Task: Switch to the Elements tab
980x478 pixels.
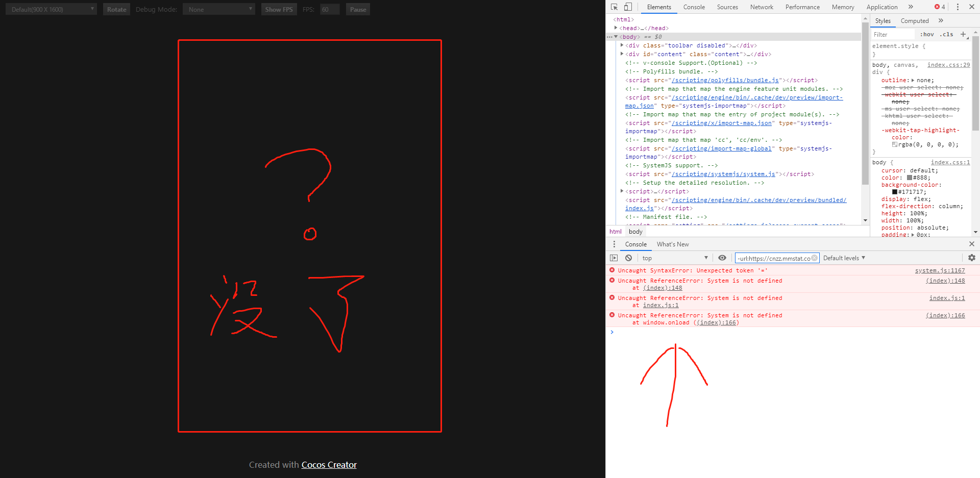Action: point(659,7)
